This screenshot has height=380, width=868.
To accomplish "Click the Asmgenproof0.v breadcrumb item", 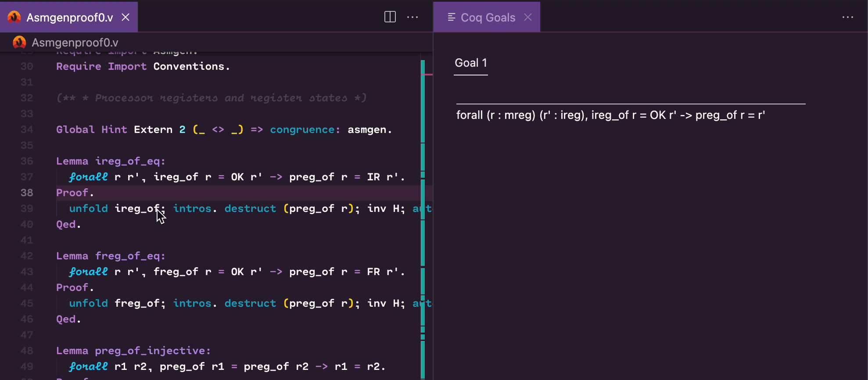I will pos(75,43).
